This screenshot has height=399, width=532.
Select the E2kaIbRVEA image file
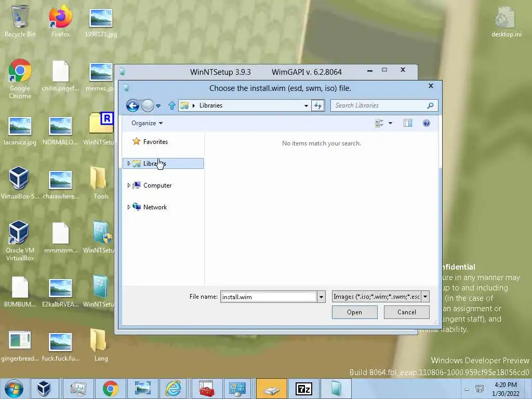point(60,293)
